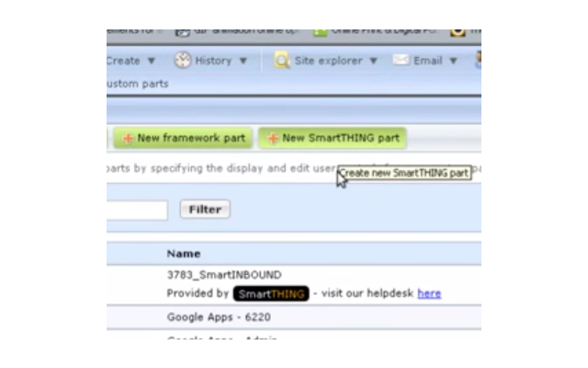The height and width of the screenshot is (368, 588).
Task: Select the 3783_SmartINBOUND row
Action: pyautogui.click(x=294, y=284)
